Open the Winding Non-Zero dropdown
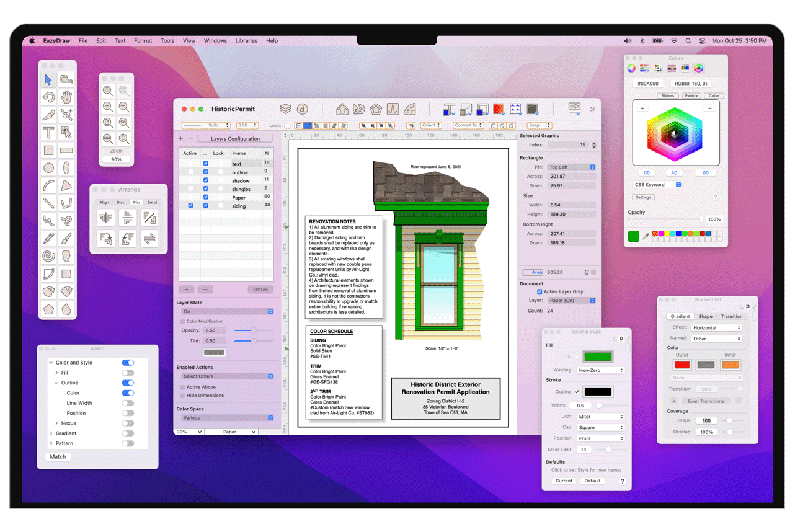 click(x=600, y=370)
